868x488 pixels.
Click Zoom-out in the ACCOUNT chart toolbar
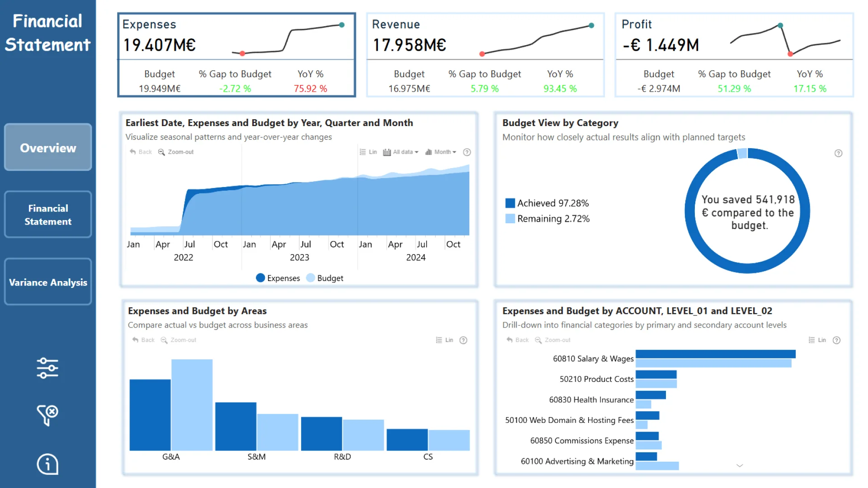click(x=552, y=340)
